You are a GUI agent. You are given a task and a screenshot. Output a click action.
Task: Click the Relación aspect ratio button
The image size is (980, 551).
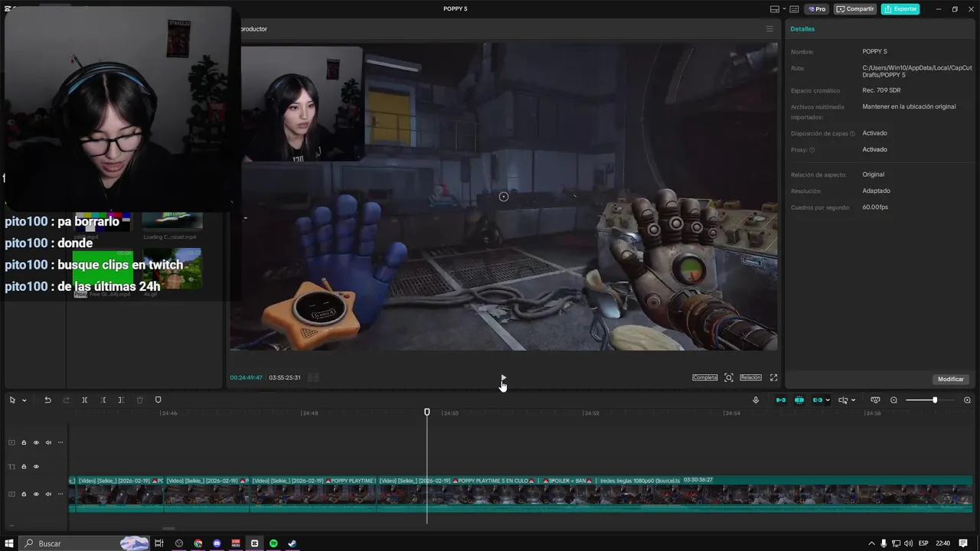pyautogui.click(x=750, y=377)
